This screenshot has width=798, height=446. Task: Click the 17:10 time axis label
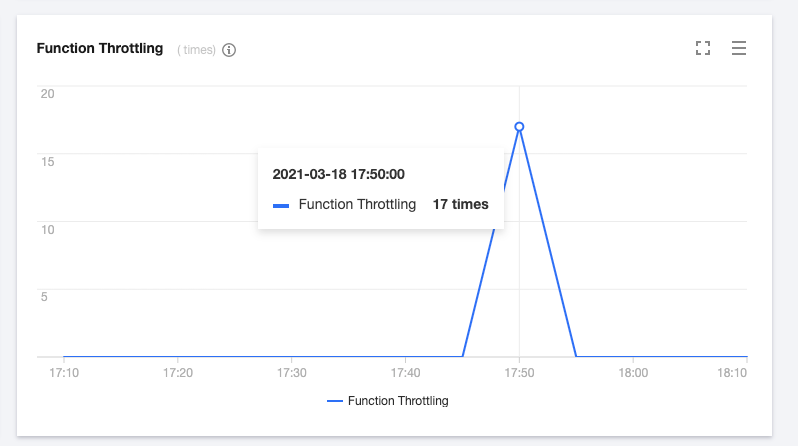pyautogui.click(x=63, y=373)
